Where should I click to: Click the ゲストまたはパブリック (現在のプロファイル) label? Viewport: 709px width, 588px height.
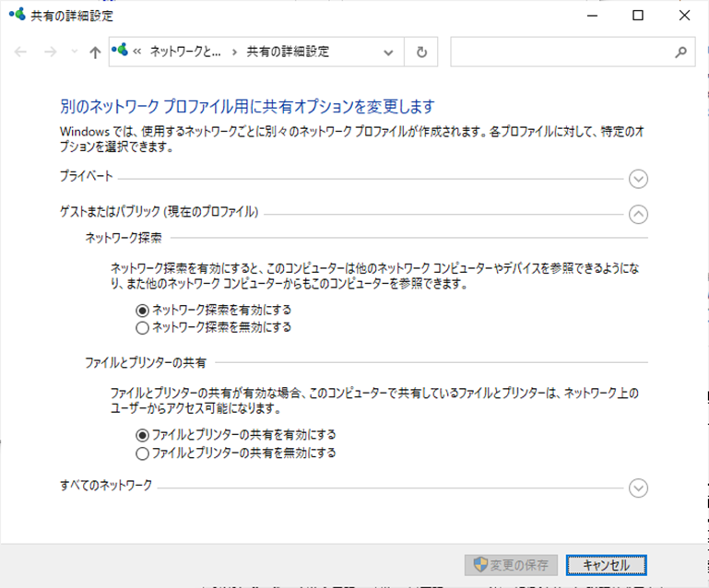coord(160,212)
